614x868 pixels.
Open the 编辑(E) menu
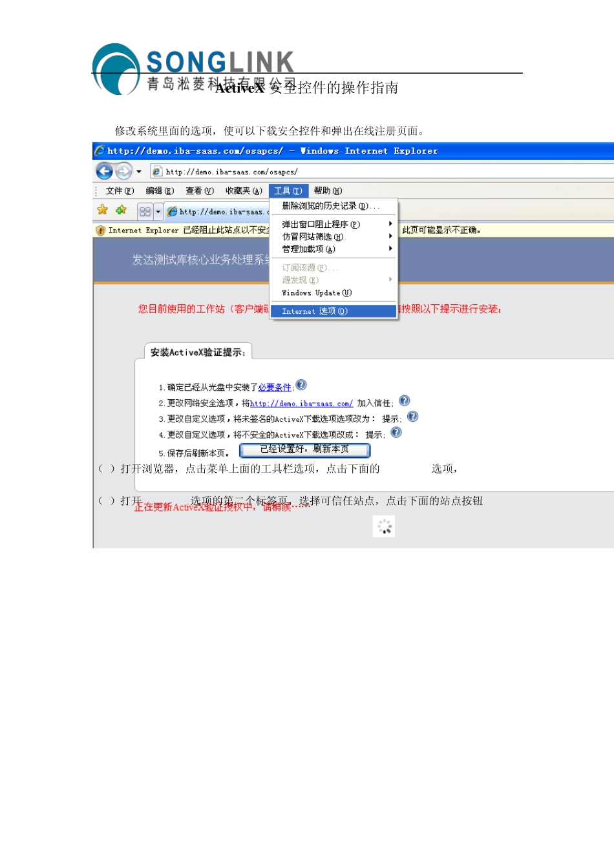[x=160, y=191]
